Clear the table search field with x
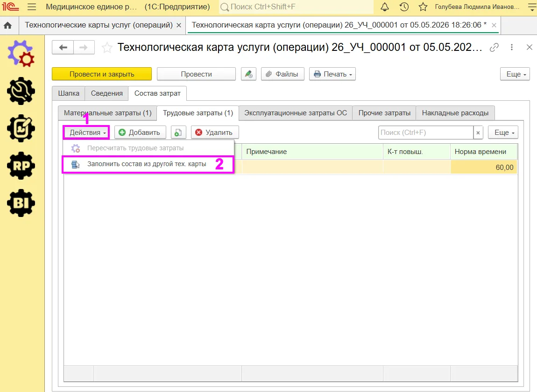Screen dimensions: 537x392 [x=478, y=133]
